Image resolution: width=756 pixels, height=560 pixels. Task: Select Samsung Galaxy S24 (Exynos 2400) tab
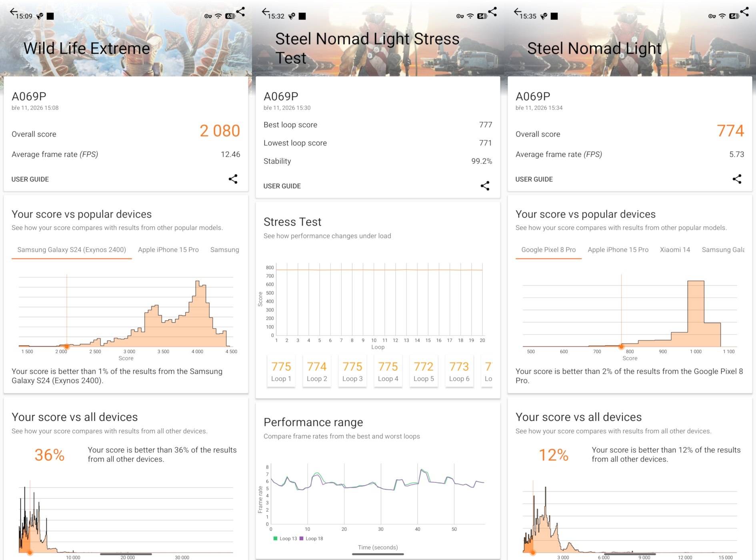(x=72, y=250)
